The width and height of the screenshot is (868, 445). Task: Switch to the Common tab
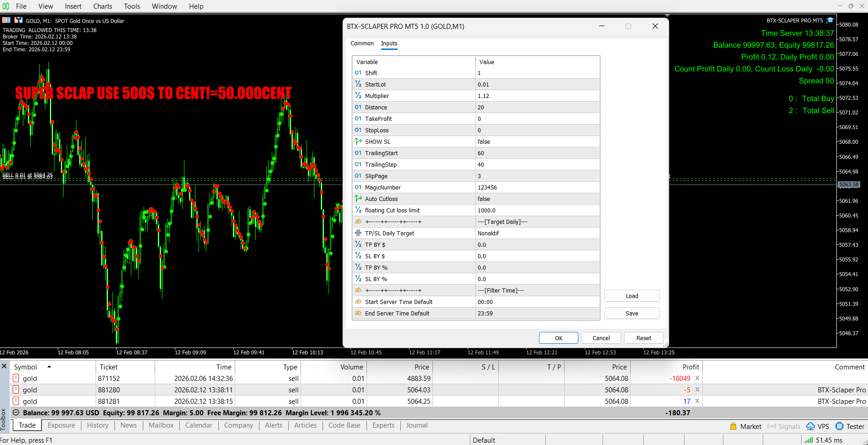[362, 43]
